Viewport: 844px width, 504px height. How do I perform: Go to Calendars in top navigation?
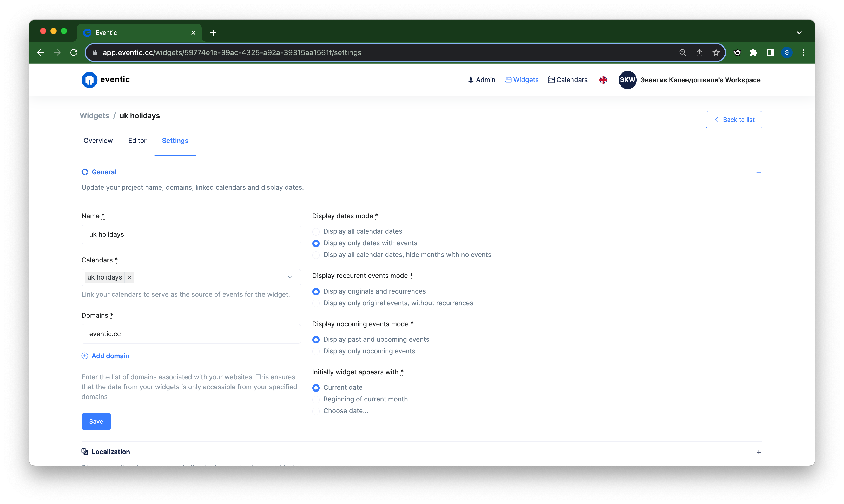(x=568, y=80)
